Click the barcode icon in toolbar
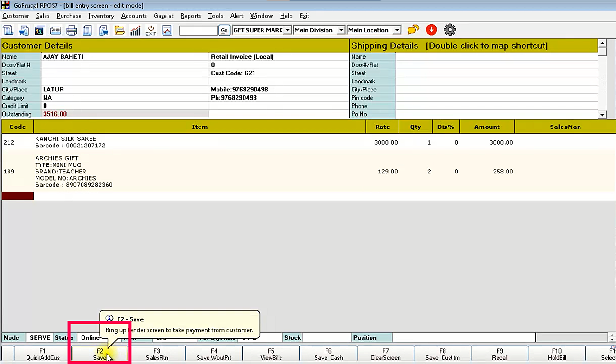The width and height of the screenshot is (616, 364). point(55,30)
